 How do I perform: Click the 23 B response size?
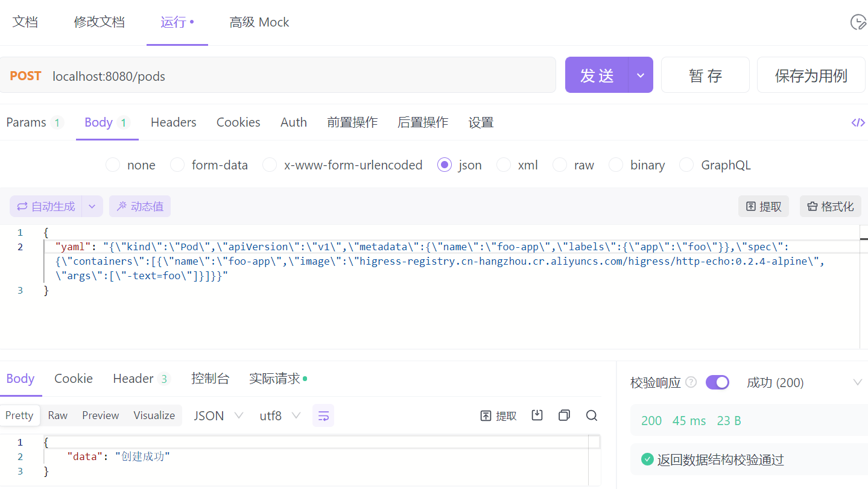click(x=729, y=420)
